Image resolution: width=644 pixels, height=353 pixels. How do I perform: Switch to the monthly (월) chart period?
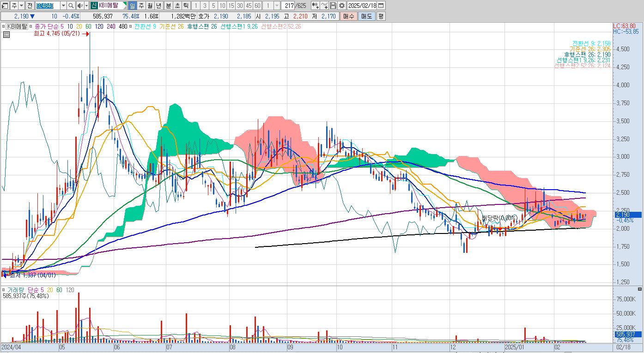coord(150,6)
